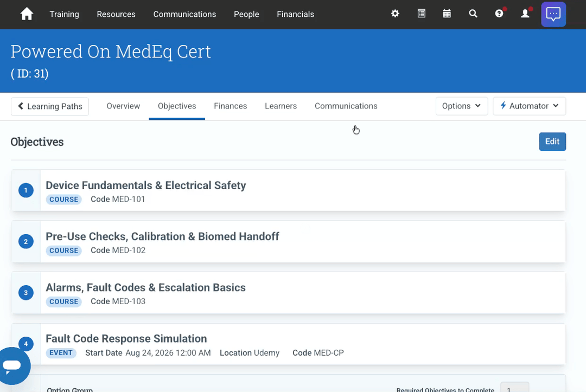
Task: Open the learning path Communications tab
Action: (346, 106)
